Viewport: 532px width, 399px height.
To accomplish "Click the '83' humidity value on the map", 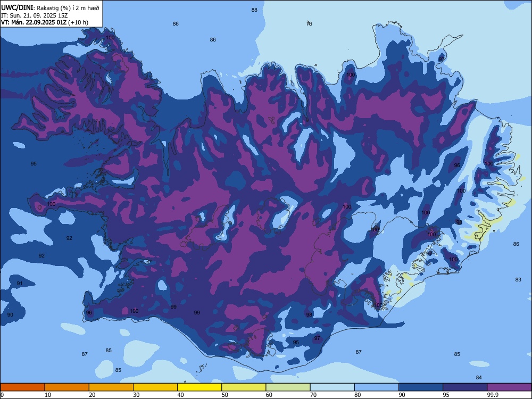I will point(518,280).
